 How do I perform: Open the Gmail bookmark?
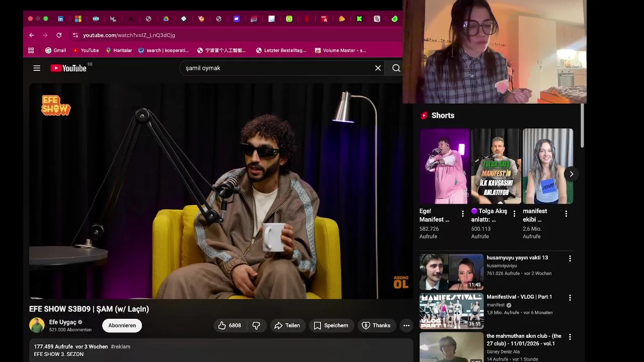coord(56,50)
